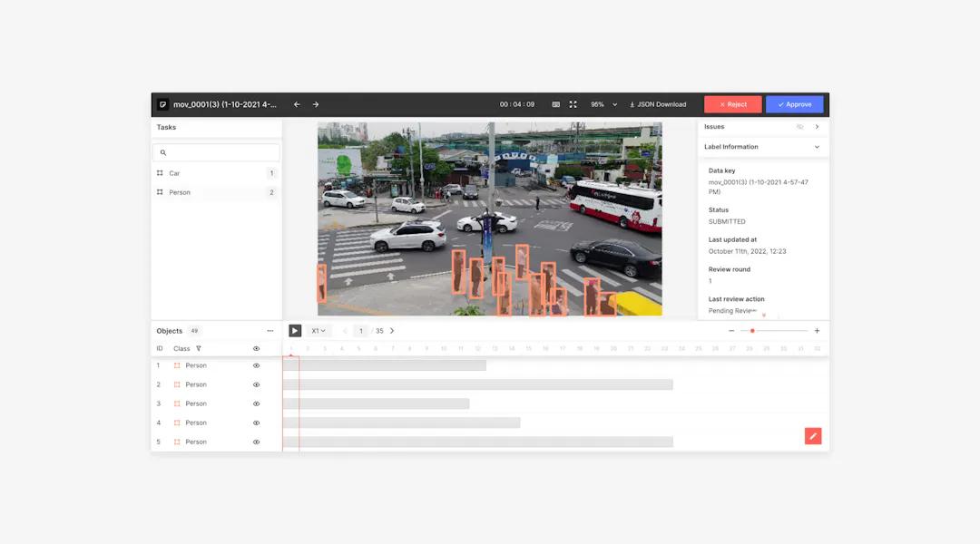
Task: Open the Objects panel more options menu
Action: pos(270,331)
